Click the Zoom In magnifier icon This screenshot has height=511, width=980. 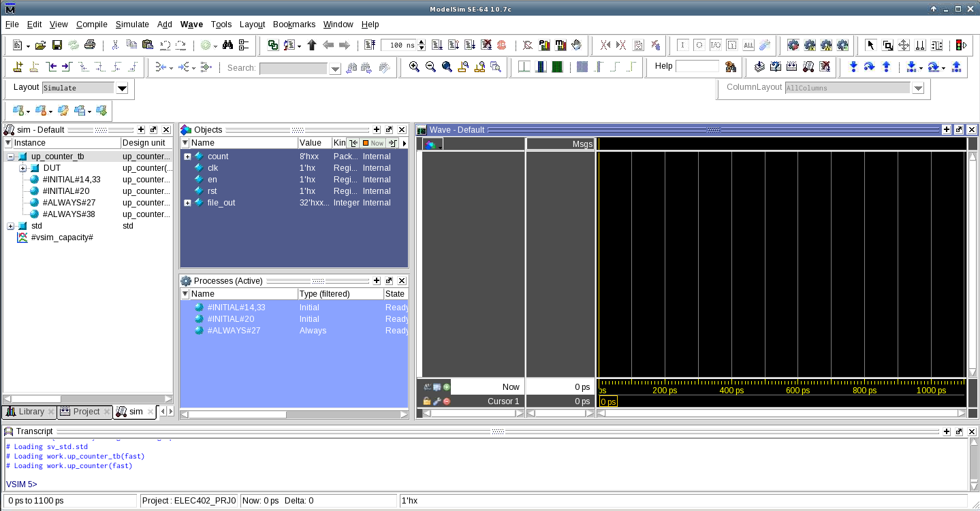tap(414, 67)
